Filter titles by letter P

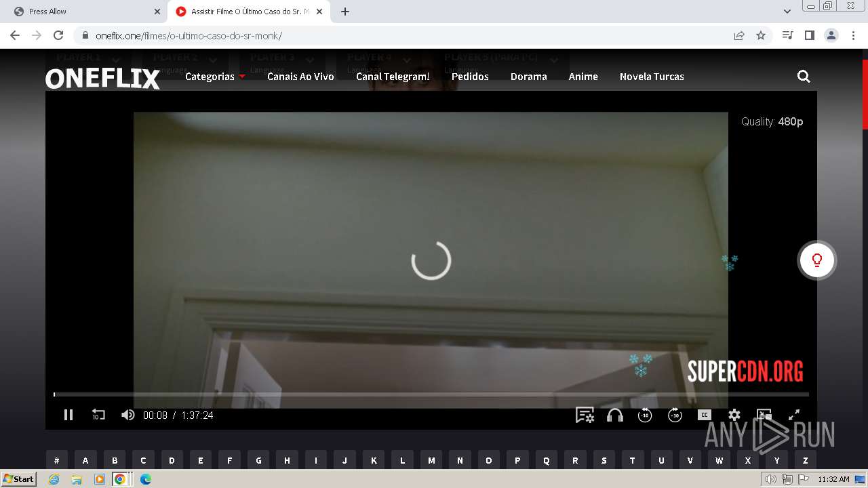coord(517,460)
